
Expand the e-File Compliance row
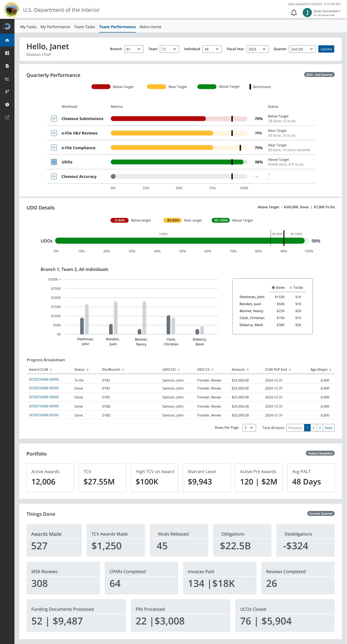54,148
